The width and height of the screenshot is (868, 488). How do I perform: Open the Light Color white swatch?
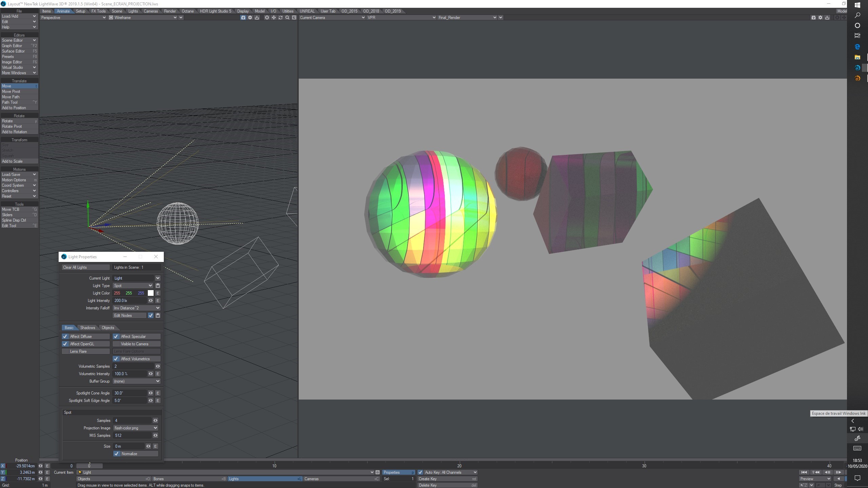click(x=151, y=293)
